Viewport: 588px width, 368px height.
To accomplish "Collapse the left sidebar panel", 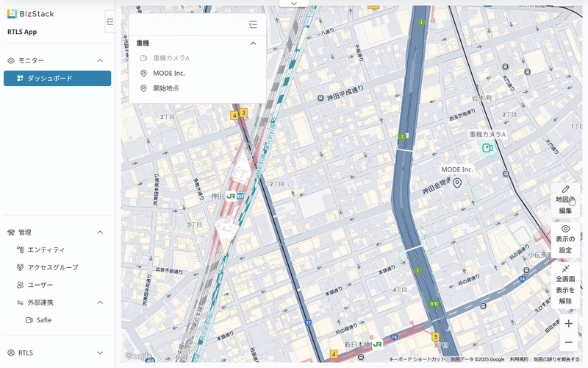I will point(110,21).
